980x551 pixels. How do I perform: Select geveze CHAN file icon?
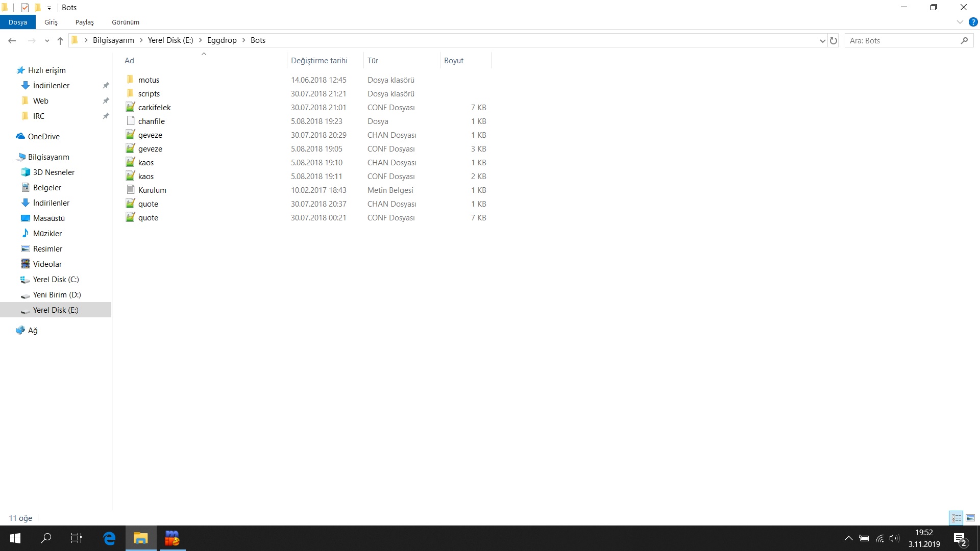130,135
